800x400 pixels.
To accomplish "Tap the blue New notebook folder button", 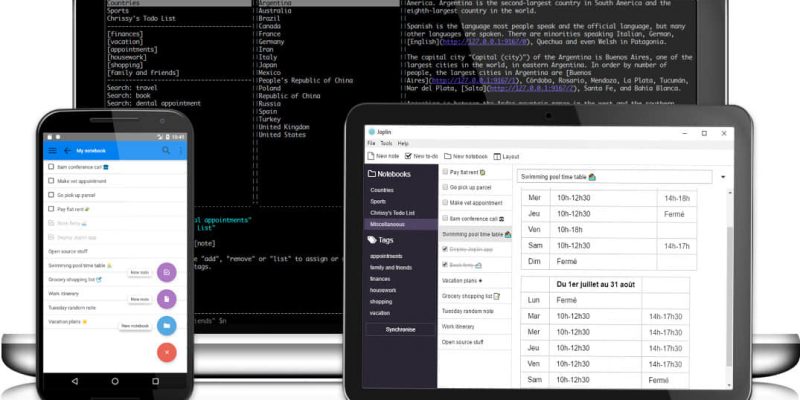I will click(x=166, y=326).
